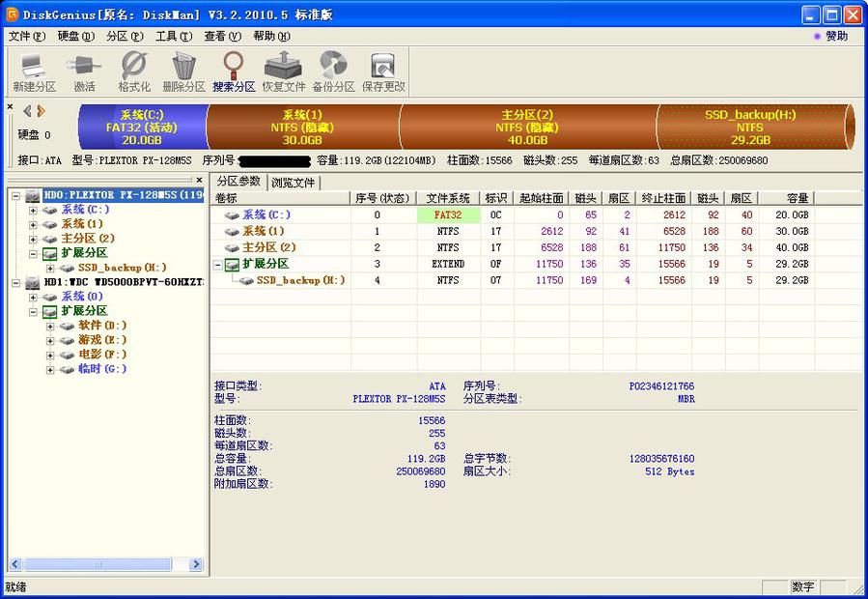Select the 系统(1) NTFS 30.0GB partition bar

pos(303,128)
